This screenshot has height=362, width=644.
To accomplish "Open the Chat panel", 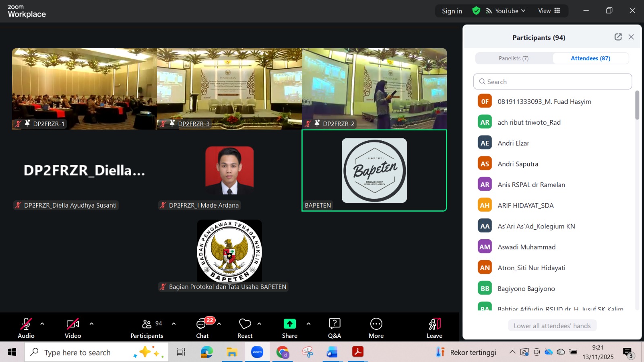I will 202,327.
